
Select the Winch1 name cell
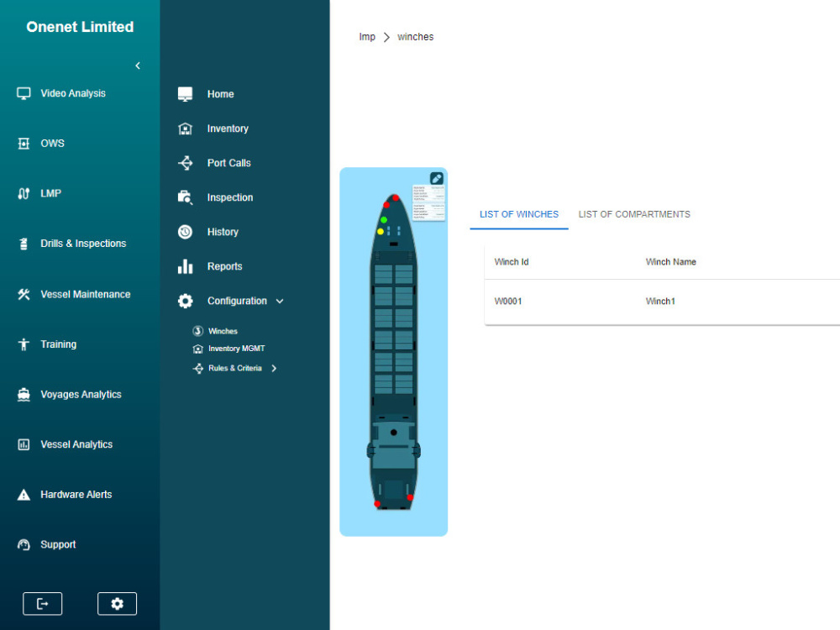pyautogui.click(x=660, y=302)
